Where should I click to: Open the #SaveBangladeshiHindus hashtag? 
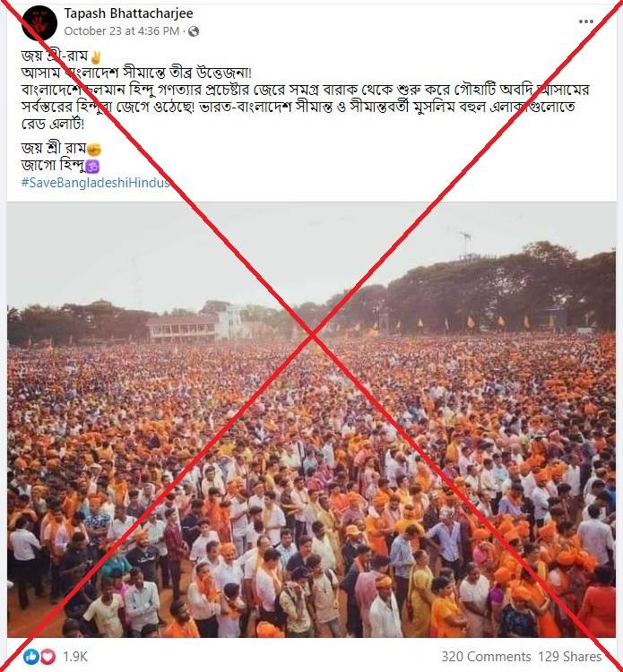(96, 183)
